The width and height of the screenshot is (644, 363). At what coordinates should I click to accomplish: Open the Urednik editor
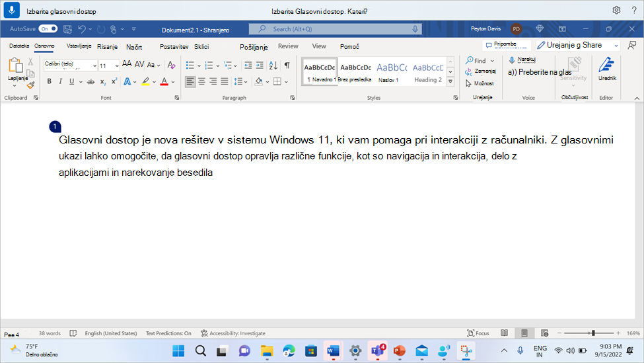click(606, 69)
